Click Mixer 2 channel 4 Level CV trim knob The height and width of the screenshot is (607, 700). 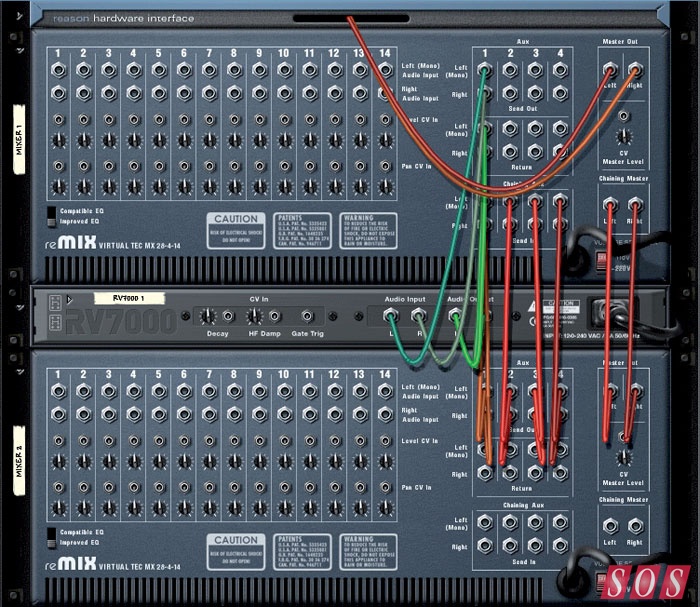[x=134, y=462]
